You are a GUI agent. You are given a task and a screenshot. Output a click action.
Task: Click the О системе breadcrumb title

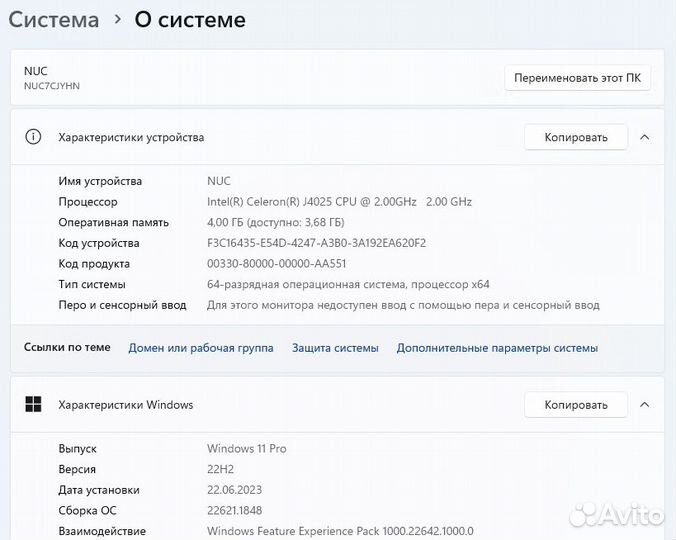190,20
